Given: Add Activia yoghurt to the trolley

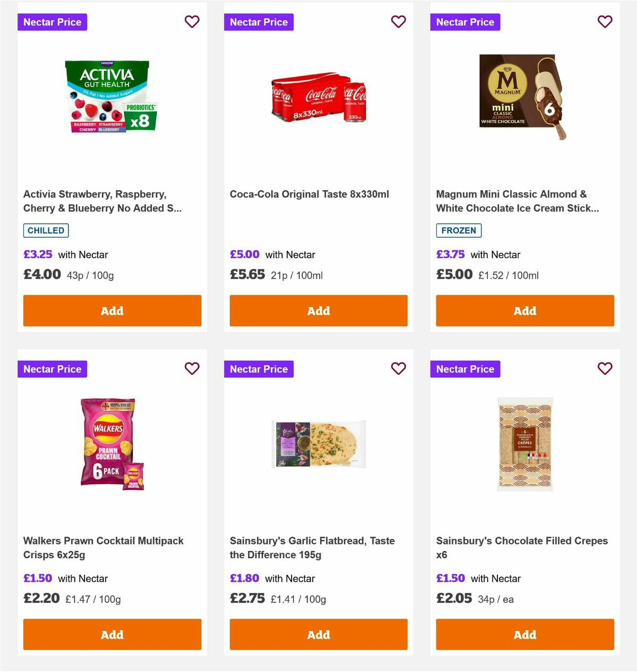Looking at the screenshot, I should click(112, 310).
